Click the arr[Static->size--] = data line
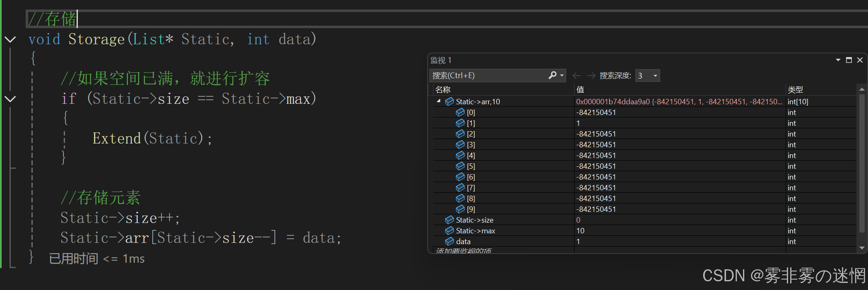This screenshot has width=868, height=290. click(201, 238)
